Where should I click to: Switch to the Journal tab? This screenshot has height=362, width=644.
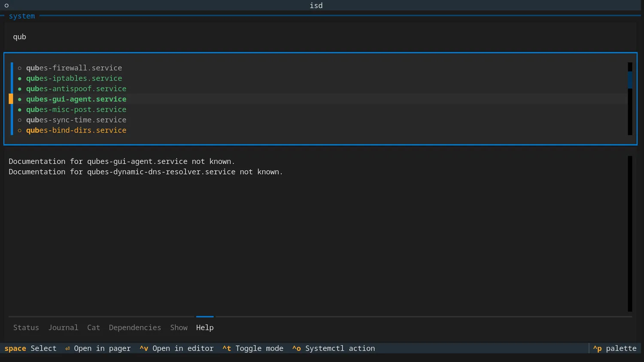pos(63,328)
